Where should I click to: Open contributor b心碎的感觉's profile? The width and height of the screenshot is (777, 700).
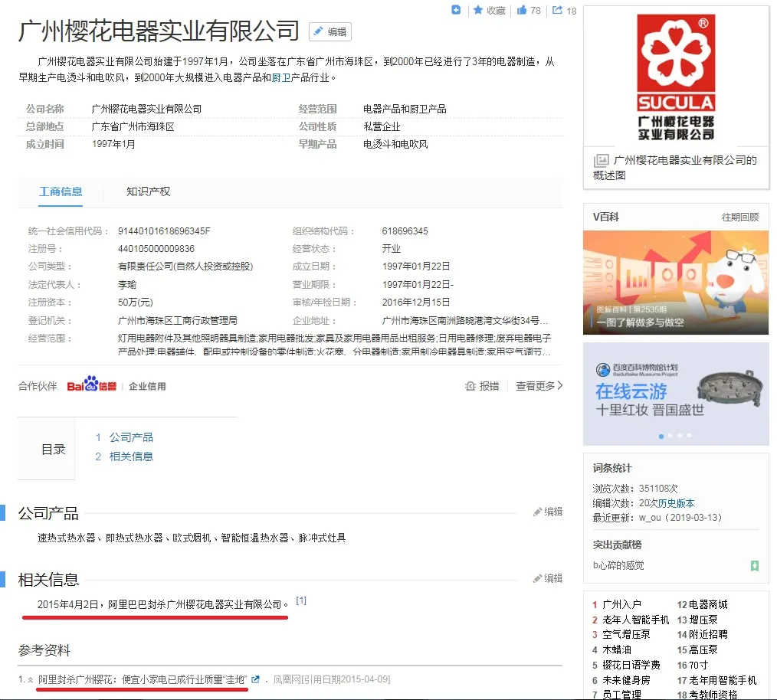[618, 566]
